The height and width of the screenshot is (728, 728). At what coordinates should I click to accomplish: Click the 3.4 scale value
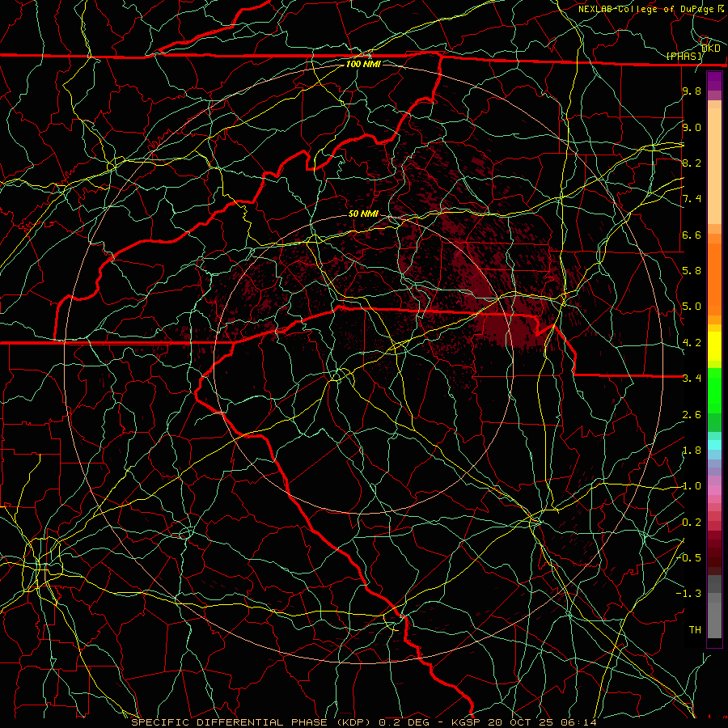click(692, 379)
